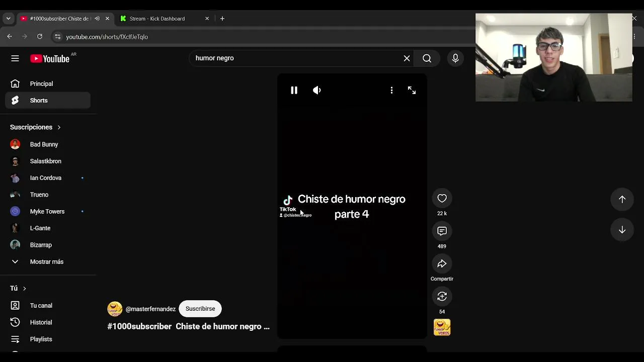Image resolution: width=644 pixels, height=362 pixels.
Task: Open the #1000subscriber hashtag
Action: coord(139,327)
